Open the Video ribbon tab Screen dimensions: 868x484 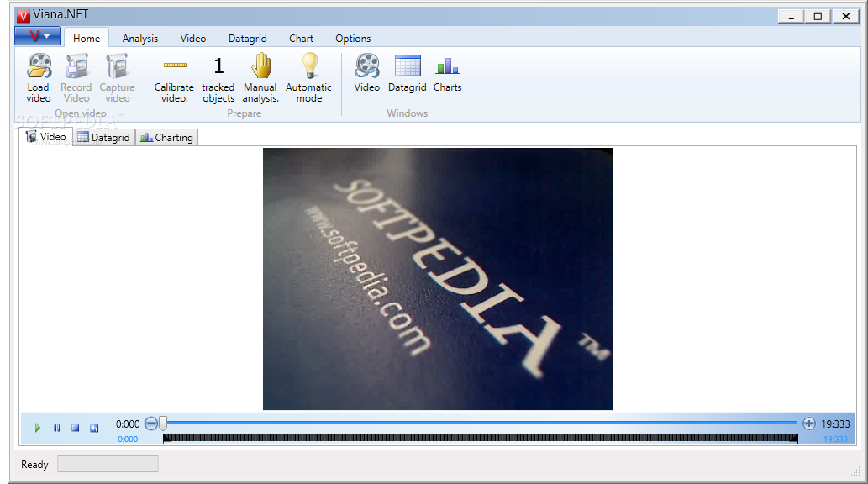coord(193,38)
